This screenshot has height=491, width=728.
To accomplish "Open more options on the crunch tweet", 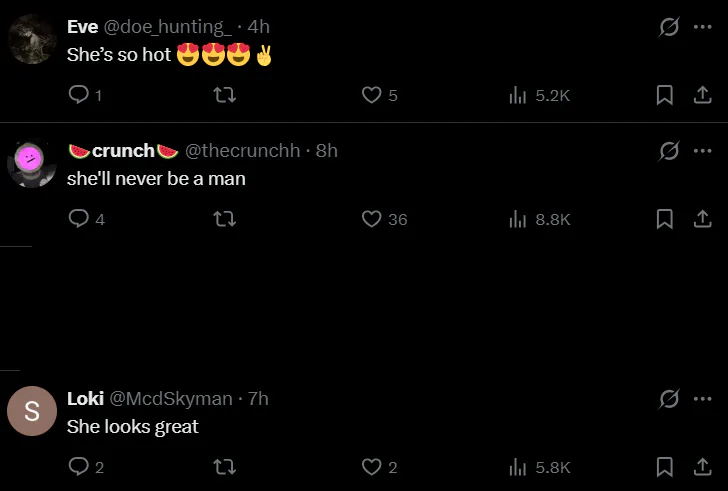I will pos(702,151).
